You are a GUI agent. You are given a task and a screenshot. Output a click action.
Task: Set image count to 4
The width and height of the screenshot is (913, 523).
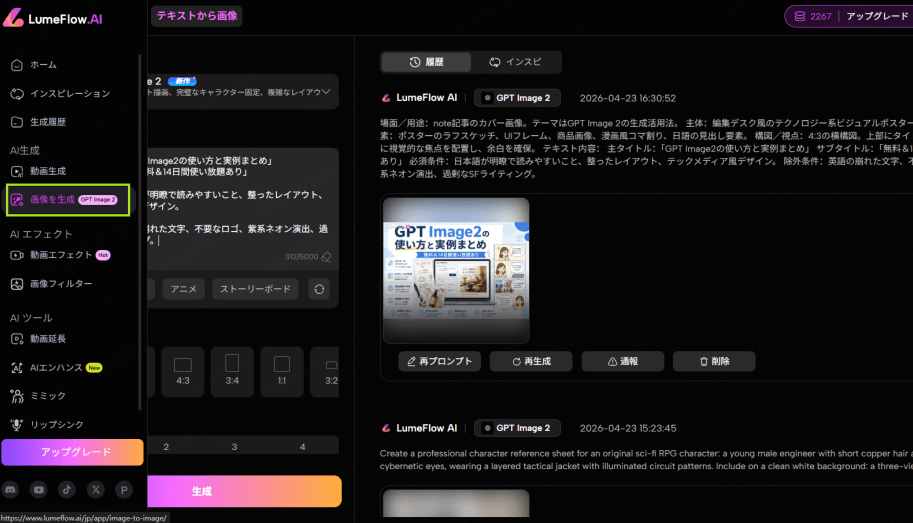(x=302, y=447)
